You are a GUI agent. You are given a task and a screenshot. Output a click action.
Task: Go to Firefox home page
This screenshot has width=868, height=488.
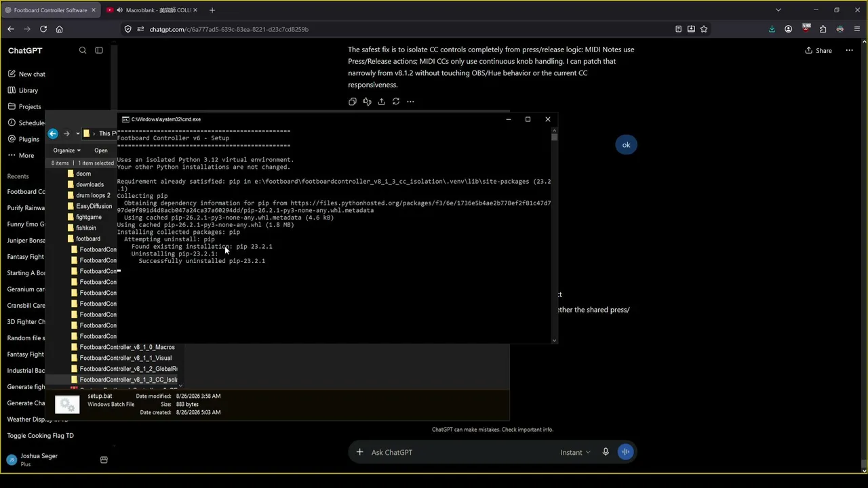point(60,29)
